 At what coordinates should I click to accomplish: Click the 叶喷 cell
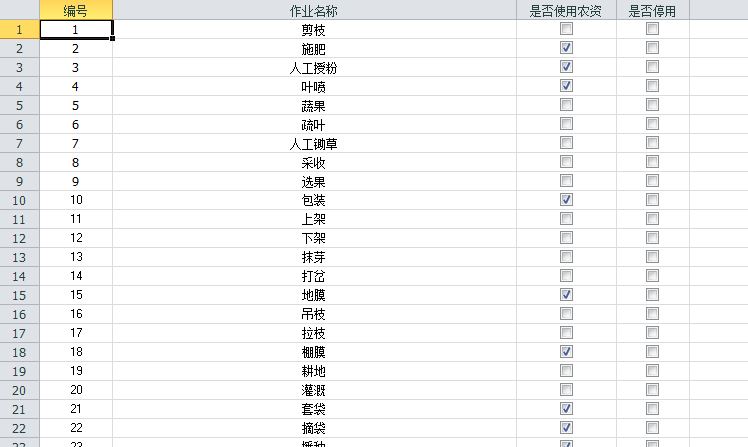click(314, 86)
